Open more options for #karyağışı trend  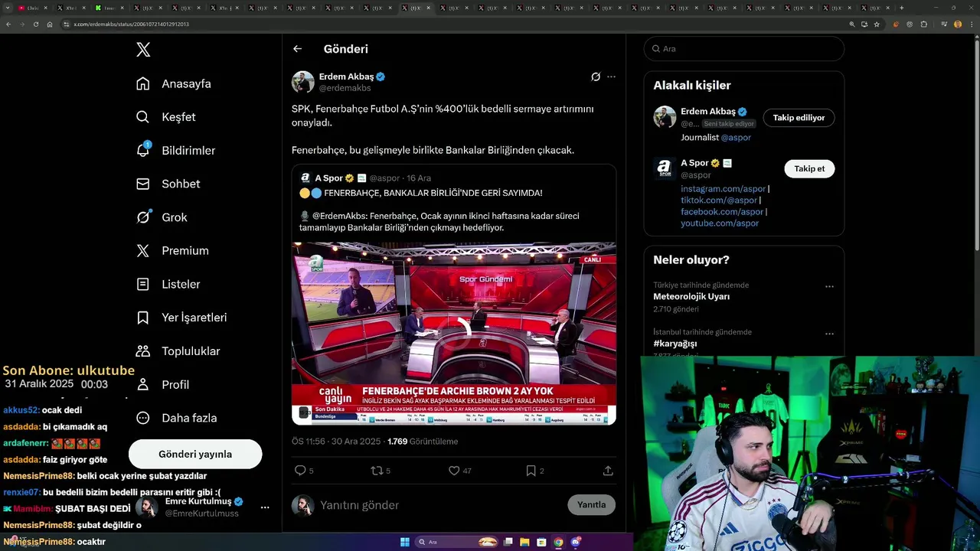(829, 334)
